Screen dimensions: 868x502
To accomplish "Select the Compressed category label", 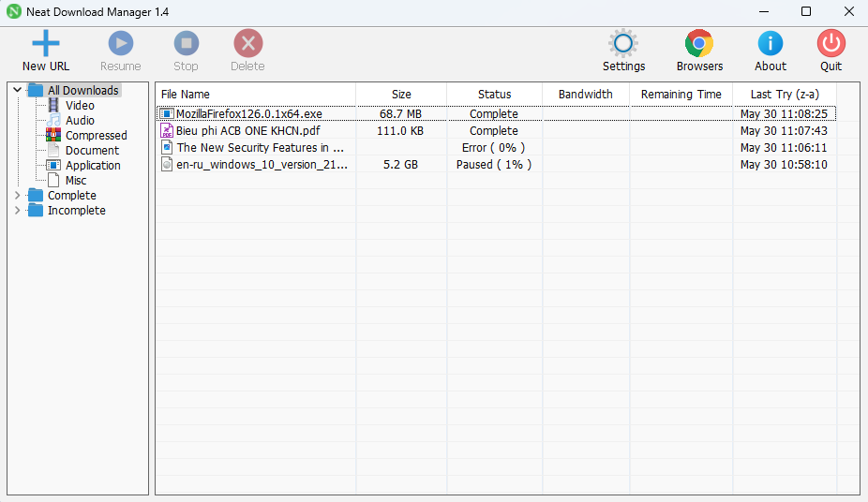I will click(x=97, y=135).
